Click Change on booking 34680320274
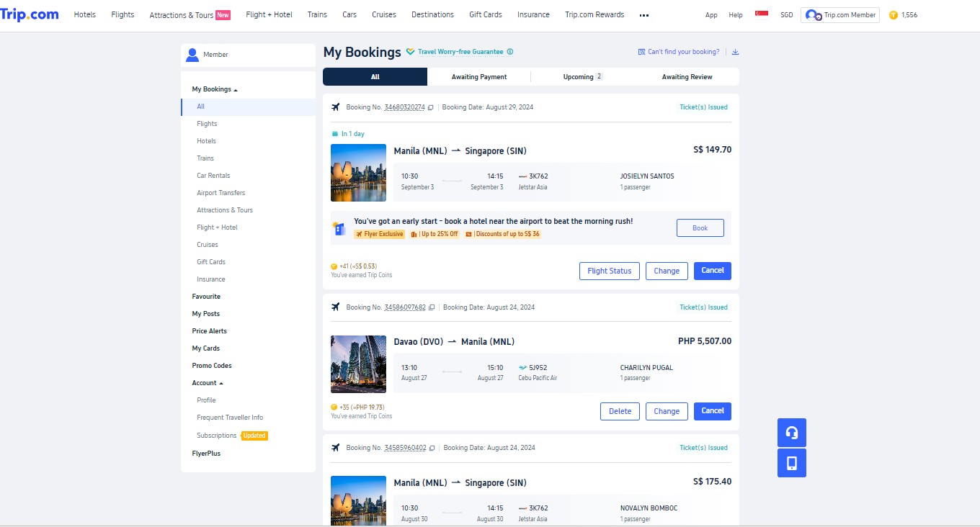The width and height of the screenshot is (980, 527). (x=667, y=271)
